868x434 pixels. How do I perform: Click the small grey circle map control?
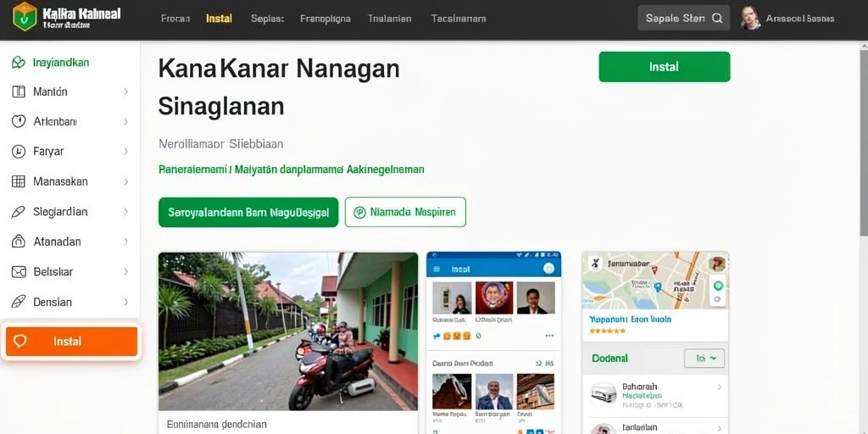tap(717, 299)
